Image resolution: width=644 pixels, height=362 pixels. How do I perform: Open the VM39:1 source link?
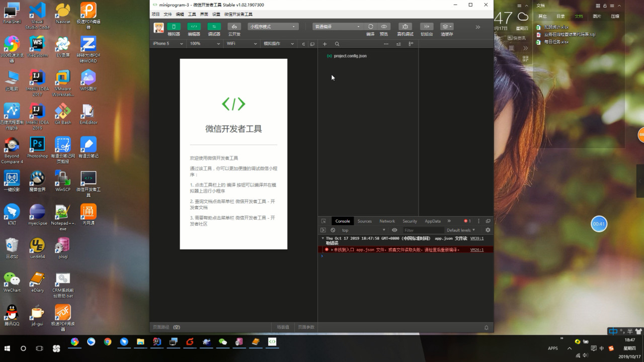click(477, 238)
